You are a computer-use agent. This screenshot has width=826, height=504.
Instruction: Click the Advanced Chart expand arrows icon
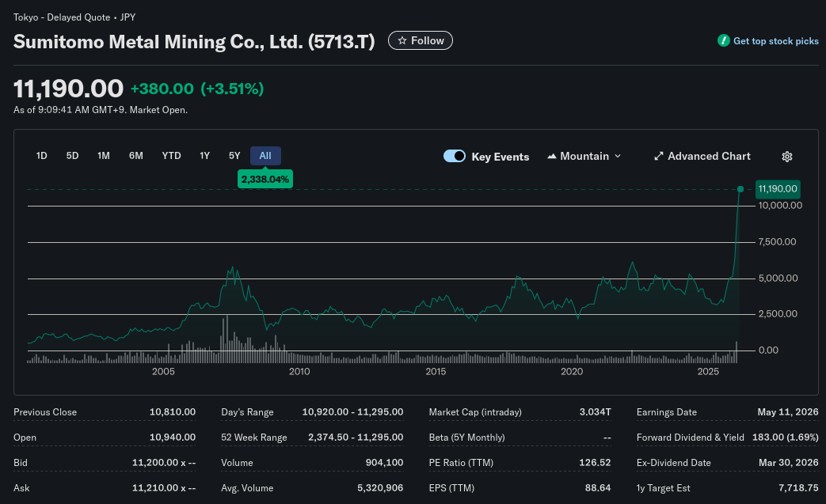tap(658, 156)
